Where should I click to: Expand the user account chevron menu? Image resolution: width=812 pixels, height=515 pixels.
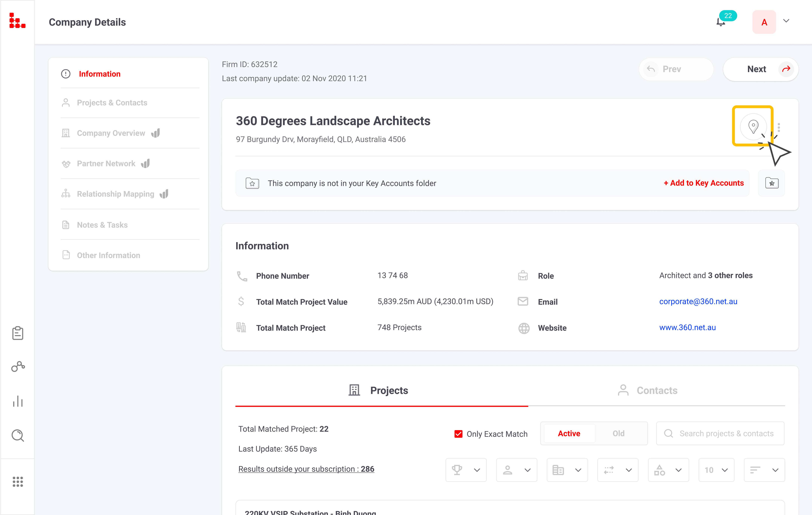[786, 21]
